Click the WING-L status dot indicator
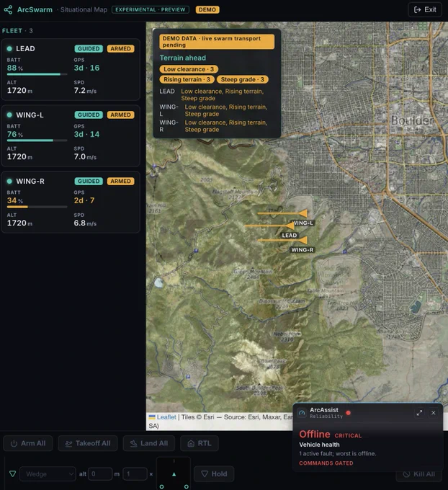This screenshot has width=448, height=490. coord(9,115)
